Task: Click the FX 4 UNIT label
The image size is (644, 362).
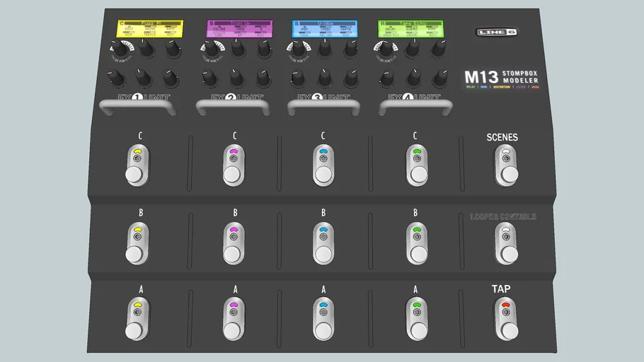Action: pos(415,98)
